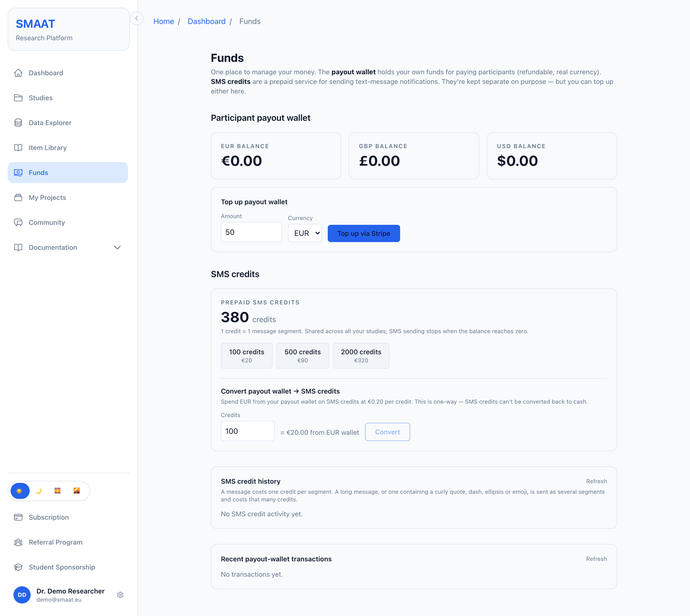The height and width of the screenshot is (616, 690).
Task: Open Studies in the sidebar
Action: pyautogui.click(x=68, y=98)
